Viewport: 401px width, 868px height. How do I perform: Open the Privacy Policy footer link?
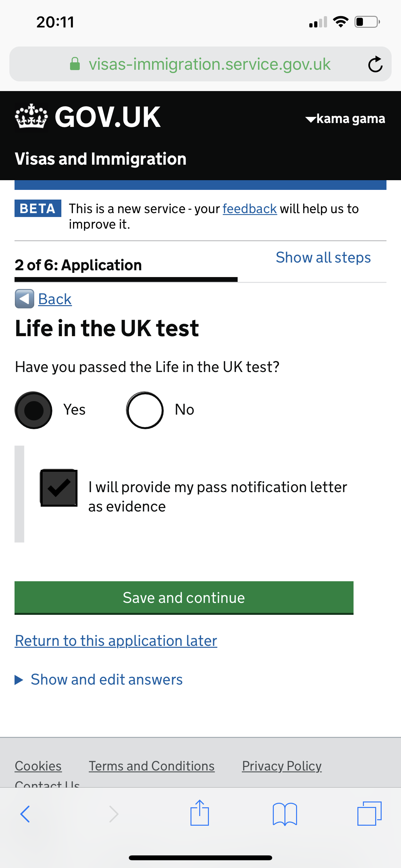coord(282,766)
